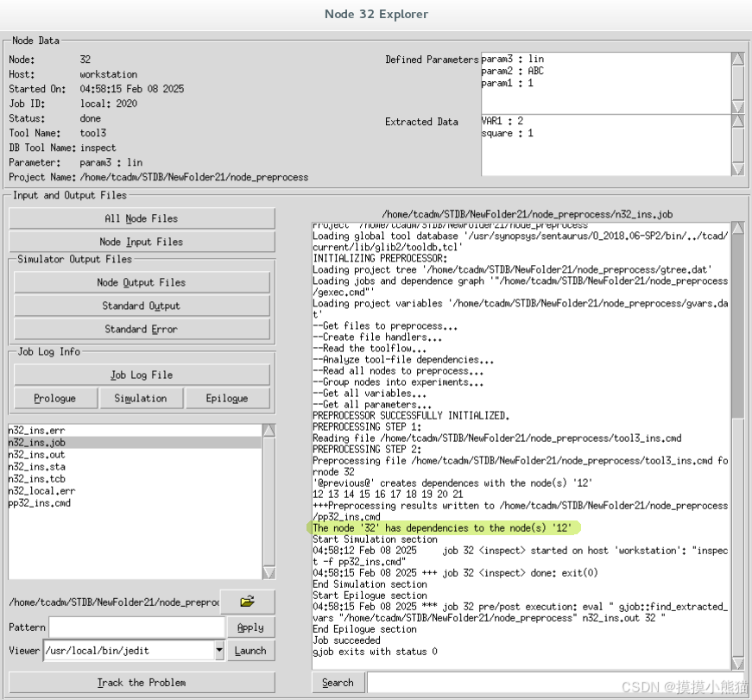This screenshot has height=700, width=752.
Task: Show All Node Files
Action: click(141, 218)
